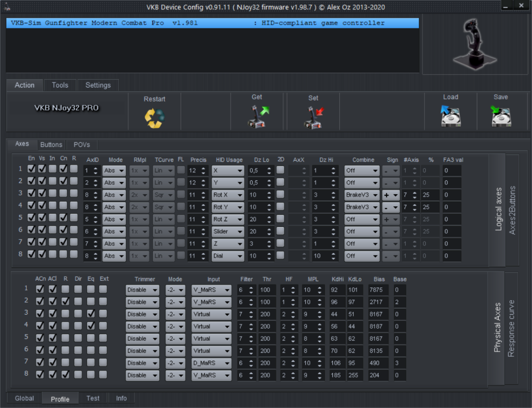The image size is (532, 408).
Task: Toggle the Dir checkbox for physical axis 5
Action: pyautogui.click(x=78, y=338)
